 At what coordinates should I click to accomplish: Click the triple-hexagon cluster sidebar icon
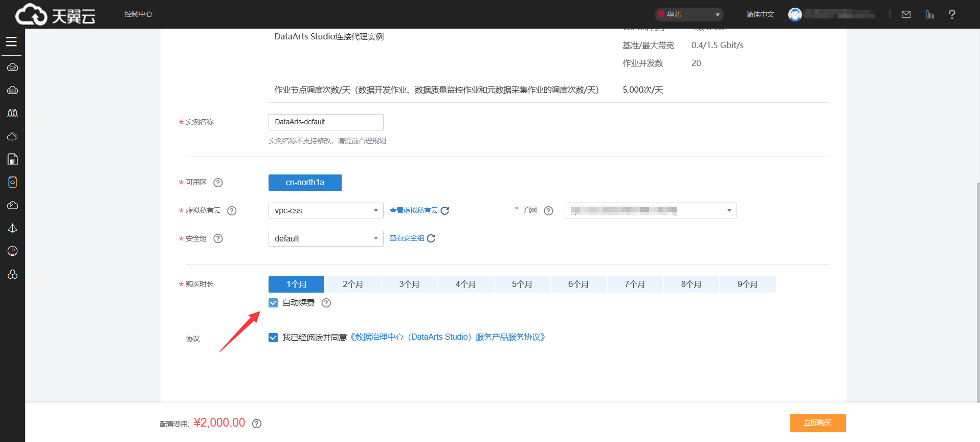tap(12, 274)
